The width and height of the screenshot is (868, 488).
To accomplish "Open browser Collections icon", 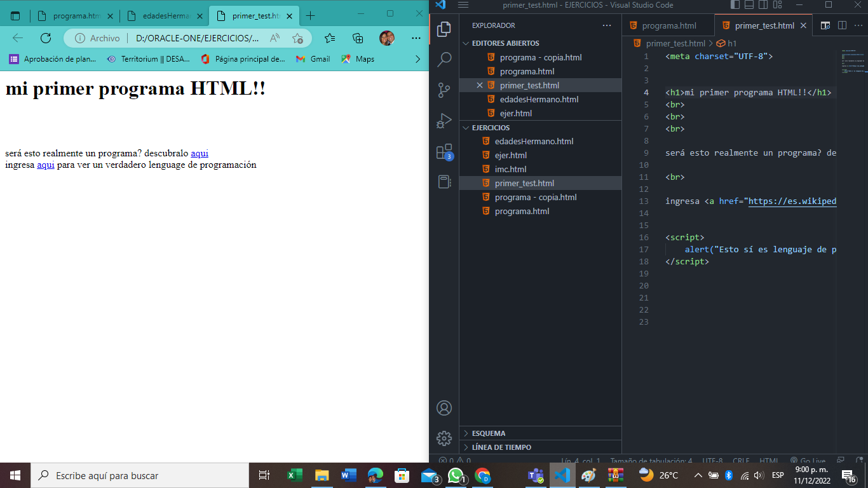I will pyautogui.click(x=358, y=38).
